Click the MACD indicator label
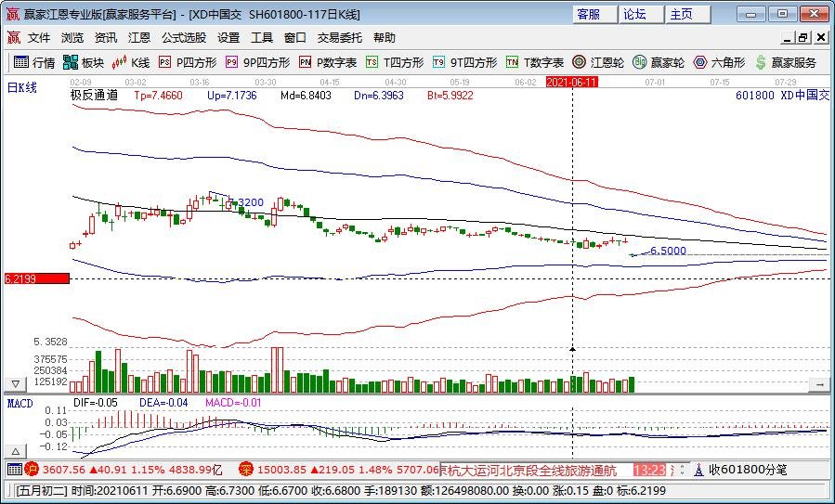This screenshot has width=835, height=504. [x=20, y=404]
